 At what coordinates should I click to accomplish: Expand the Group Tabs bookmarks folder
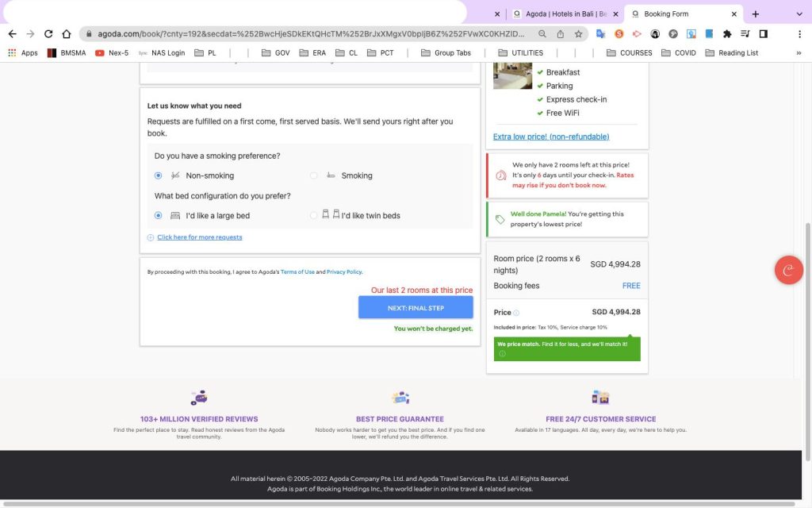coord(446,53)
